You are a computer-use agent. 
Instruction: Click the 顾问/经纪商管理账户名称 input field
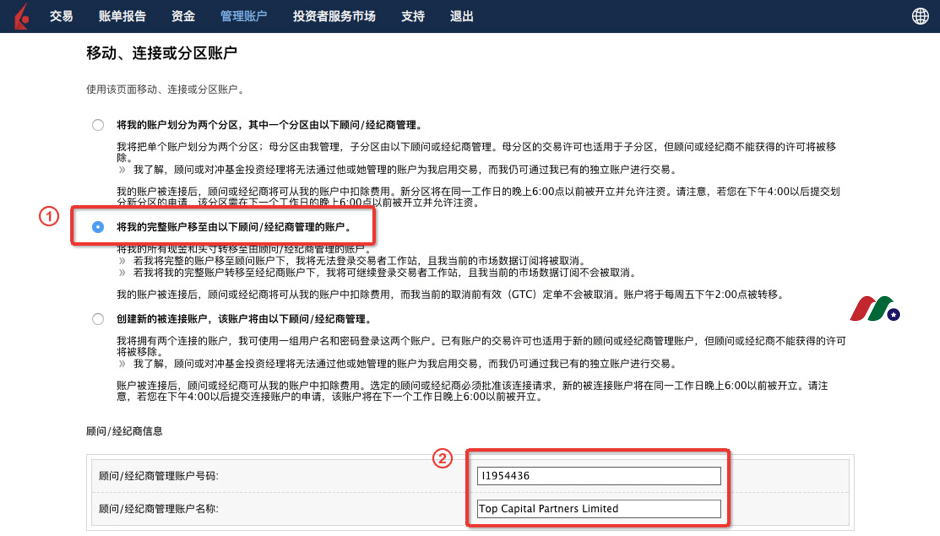pos(599,508)
